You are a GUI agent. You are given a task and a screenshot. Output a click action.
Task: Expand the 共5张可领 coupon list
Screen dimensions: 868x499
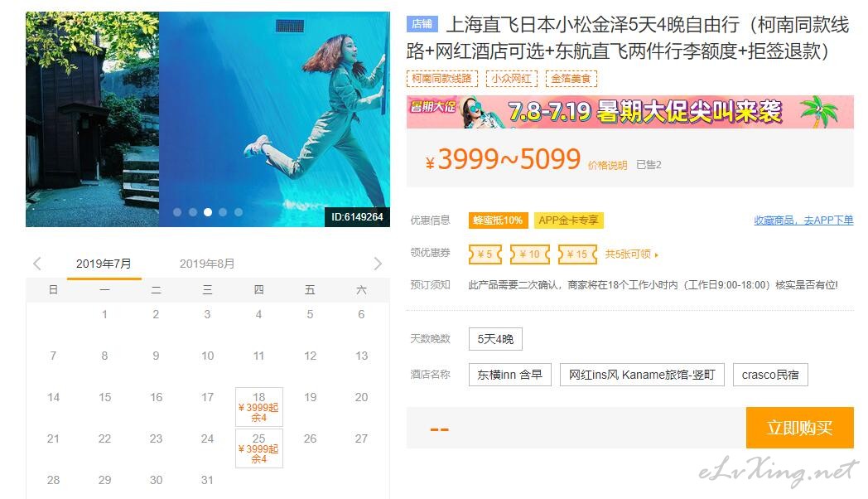(x=631, y=254)
